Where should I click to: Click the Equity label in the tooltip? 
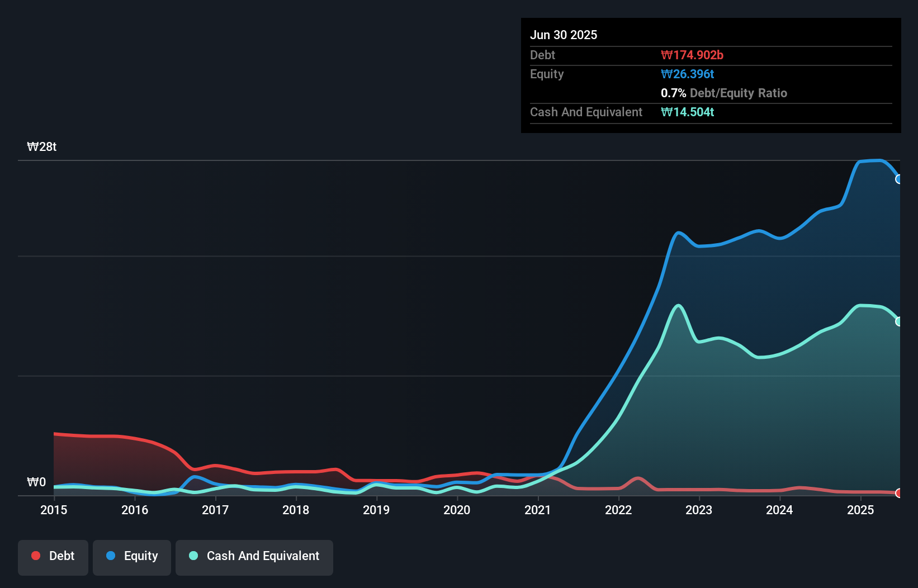(547, 74)
